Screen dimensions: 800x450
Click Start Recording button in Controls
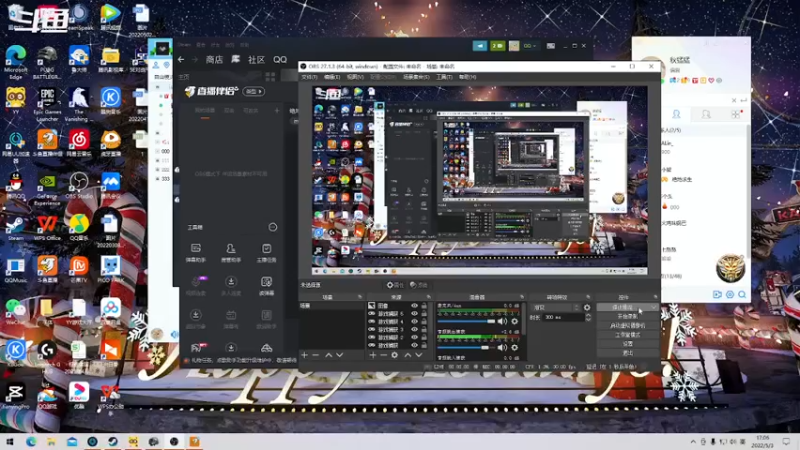point(628,316)
